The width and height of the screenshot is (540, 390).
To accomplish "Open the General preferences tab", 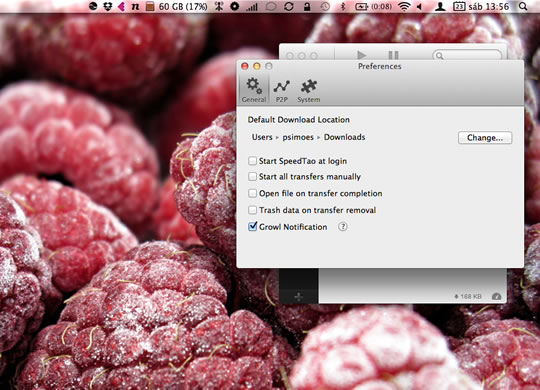I will point(254,90).
